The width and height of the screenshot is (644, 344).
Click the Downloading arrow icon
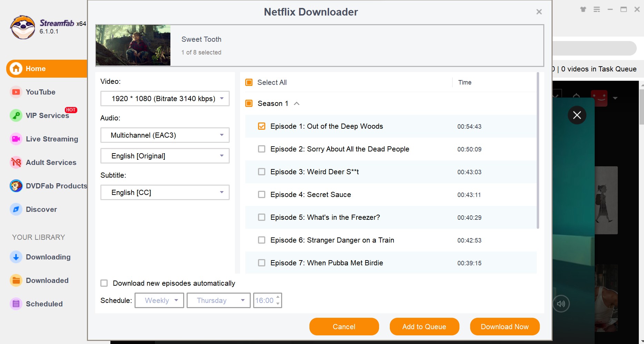coord(16,257)
